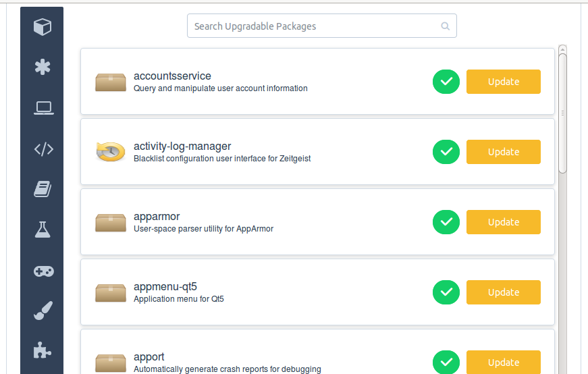Select the code brackets development icon

click(x=43, y=149)
